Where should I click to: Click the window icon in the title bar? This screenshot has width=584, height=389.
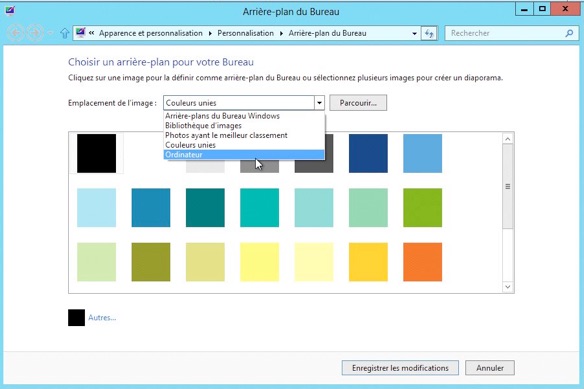tap(10, 11)
